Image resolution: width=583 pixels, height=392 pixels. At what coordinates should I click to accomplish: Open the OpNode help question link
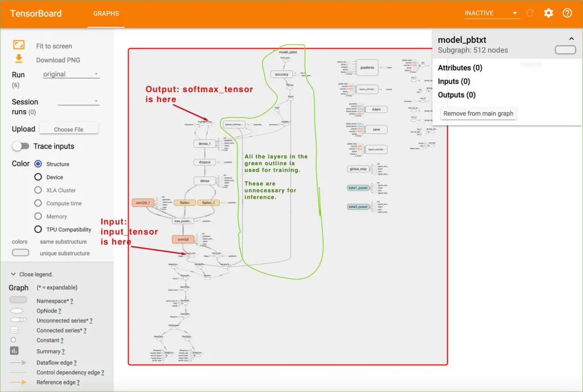(59, 311)
